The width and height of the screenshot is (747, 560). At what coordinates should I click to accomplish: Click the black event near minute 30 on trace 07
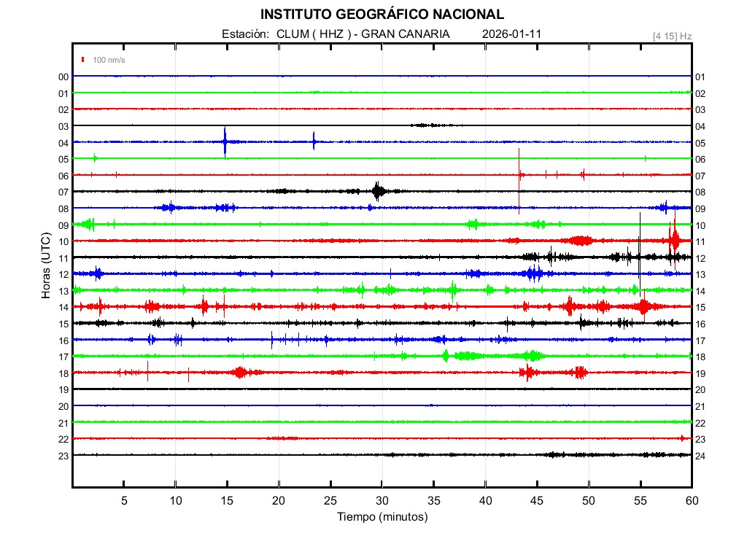tap(378, 191)
